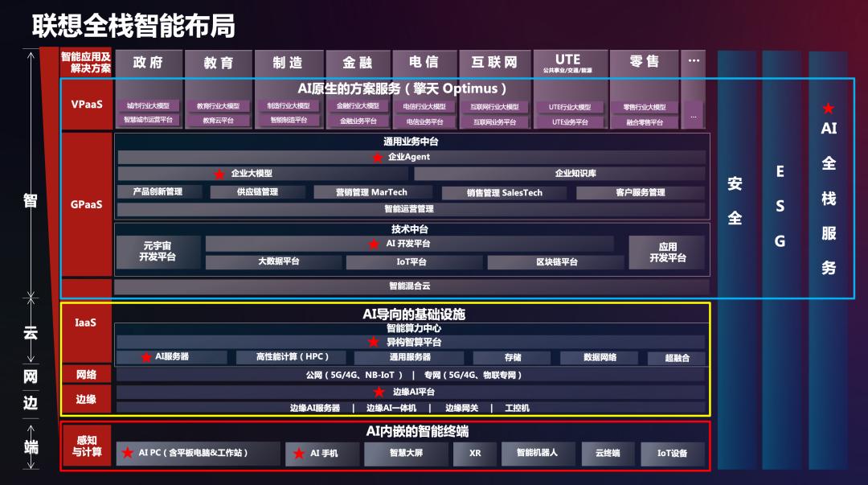The image size is (868, 485).
Task: Click the 销售管理 SalesTech box
Action: pyautogui.click(x=504, y=193)
